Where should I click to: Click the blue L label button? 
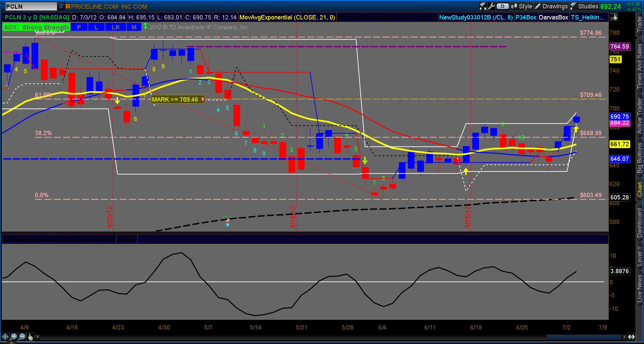tap(96, 27)
